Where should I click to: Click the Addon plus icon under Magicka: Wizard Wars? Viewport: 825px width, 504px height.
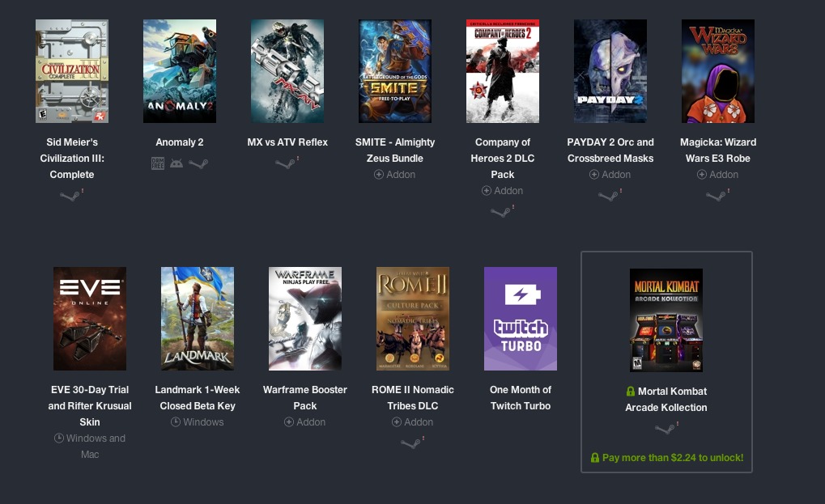[702, 175]
